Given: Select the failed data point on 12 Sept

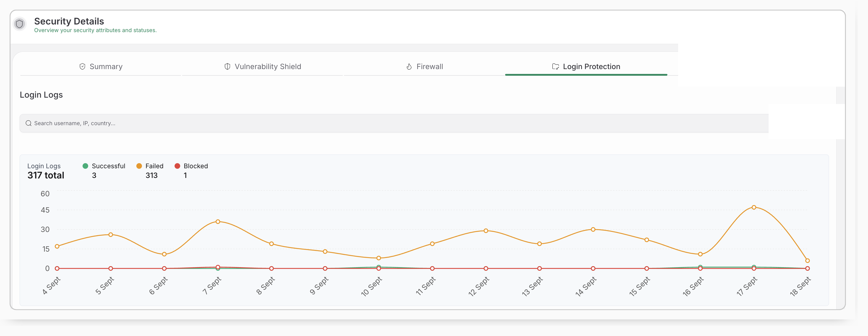Looking at the screenshot, I should (486, 231).
